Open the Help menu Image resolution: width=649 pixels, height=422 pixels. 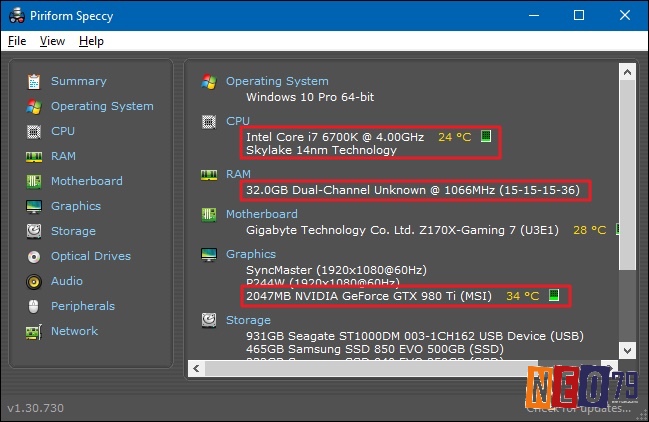click(x=91, y=41)
